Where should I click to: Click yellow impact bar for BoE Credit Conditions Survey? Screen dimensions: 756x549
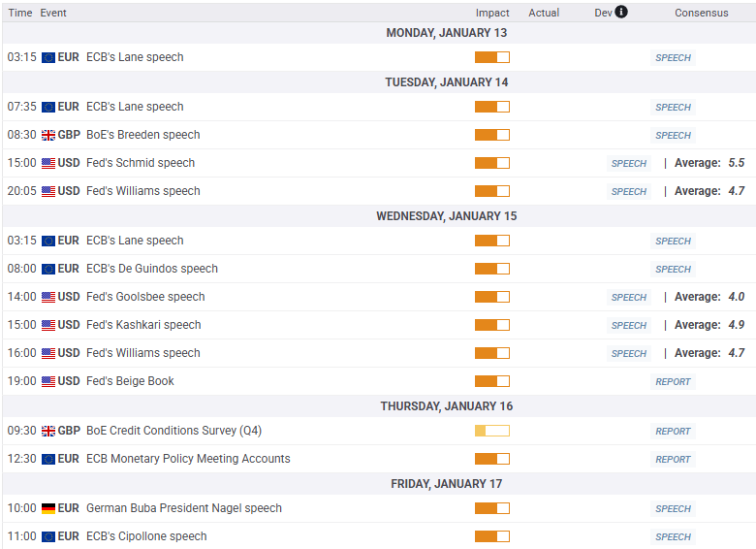pyautogui.click(x=491, y=431)
